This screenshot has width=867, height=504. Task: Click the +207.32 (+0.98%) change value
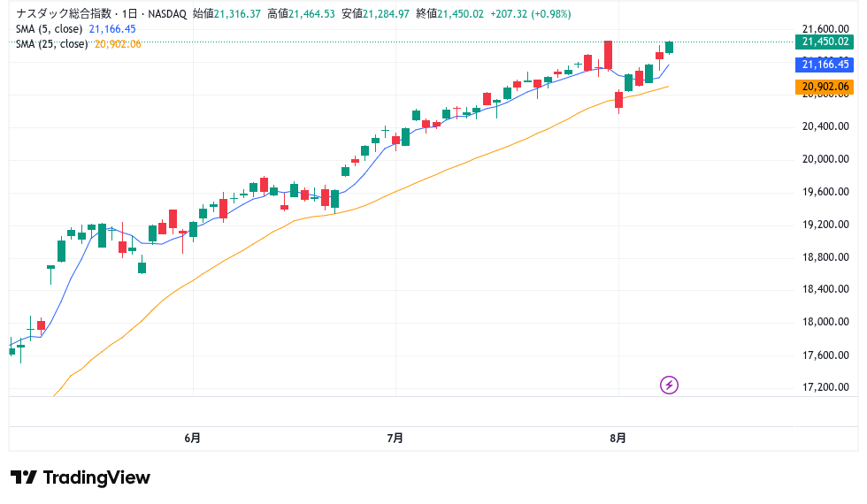pos(530,14)
